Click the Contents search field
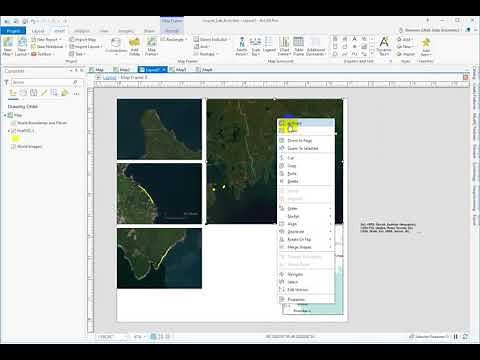This screenshot has width=480, height=360. [46, 82]
